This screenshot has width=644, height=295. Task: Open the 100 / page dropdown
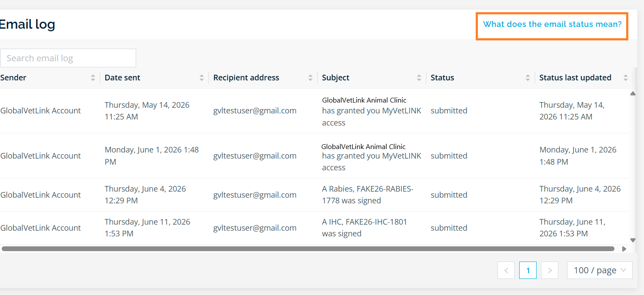pyautogui.click(x=600, y=270)
